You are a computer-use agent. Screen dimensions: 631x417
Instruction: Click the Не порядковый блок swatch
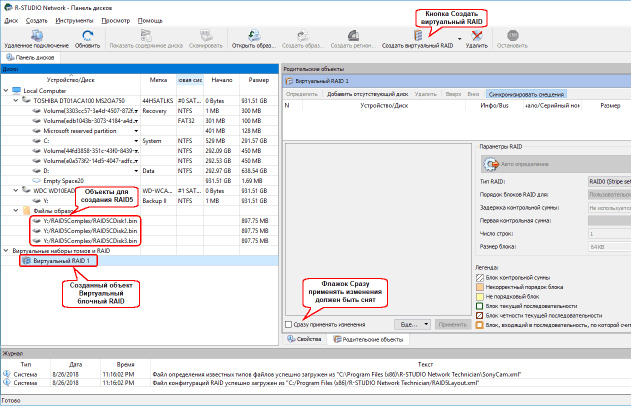point(480,297)
